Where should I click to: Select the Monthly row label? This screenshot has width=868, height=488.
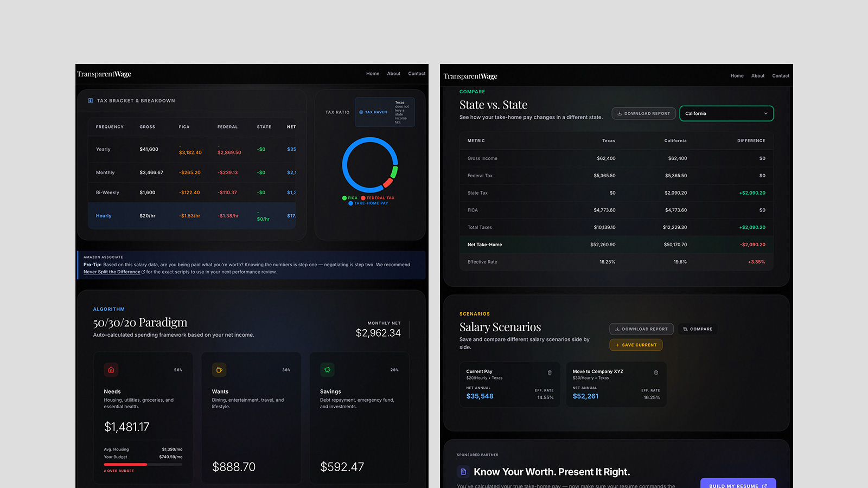click(x=105, y=173)
